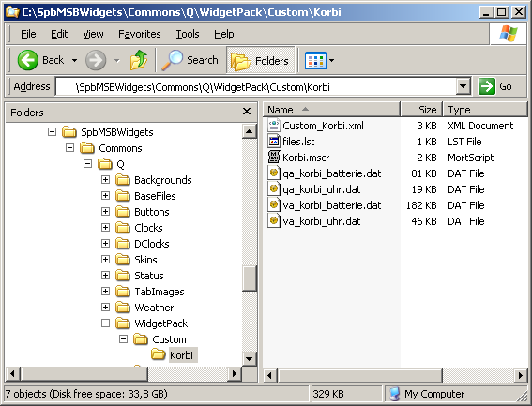
Task: Select the Korbi.mscr MortScript file icon
Action: click(x=273, y=157)
